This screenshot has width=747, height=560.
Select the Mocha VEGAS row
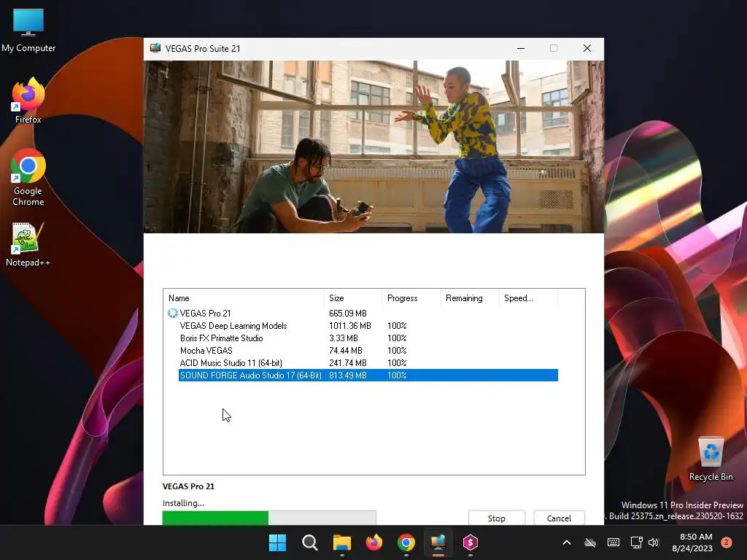point(368,351)
